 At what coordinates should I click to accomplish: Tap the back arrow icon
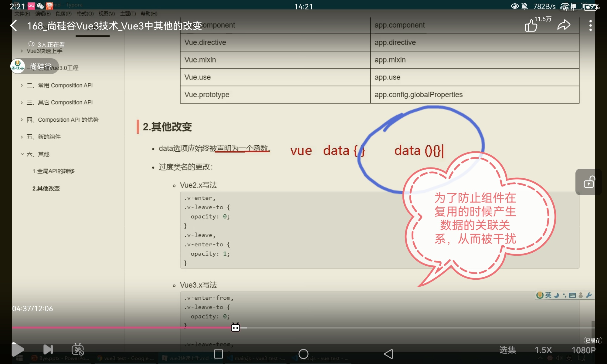point(14,26)
